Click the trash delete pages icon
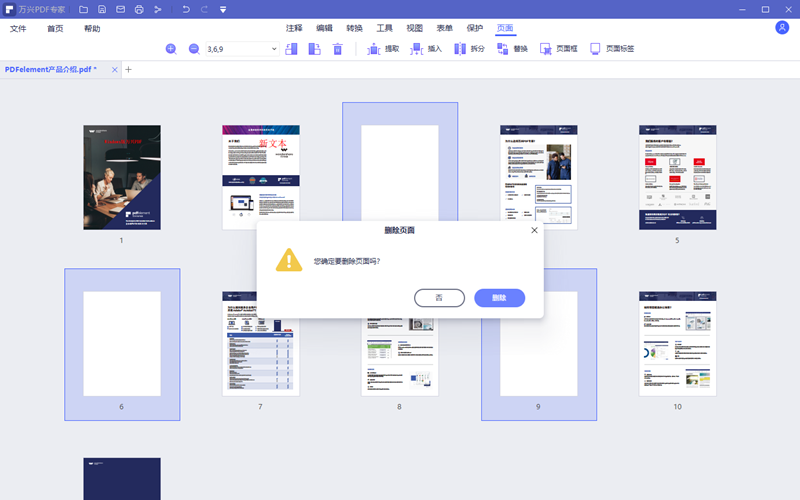The width and height of the screenshot is (800, 500). [x=338, y=48]
